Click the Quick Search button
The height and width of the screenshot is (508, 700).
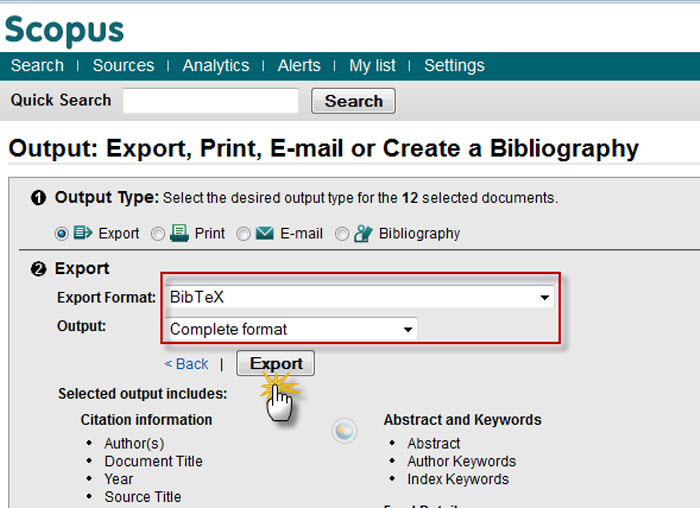(x=353, y=101)
